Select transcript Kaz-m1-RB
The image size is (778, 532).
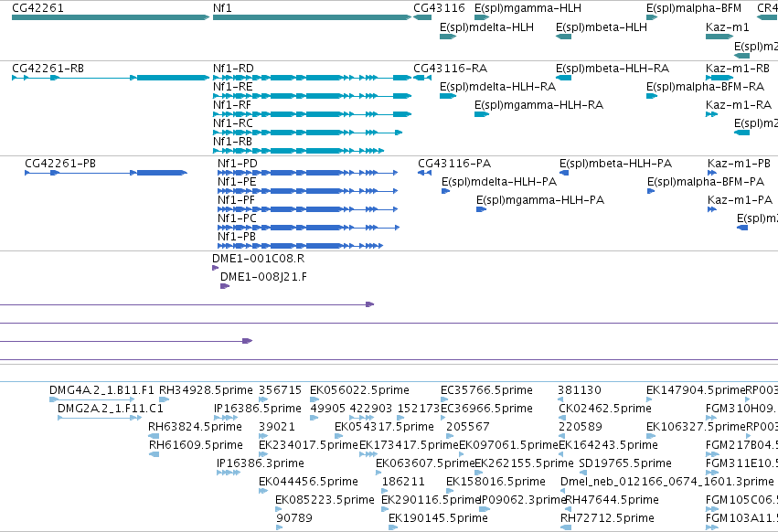[719, 78]
